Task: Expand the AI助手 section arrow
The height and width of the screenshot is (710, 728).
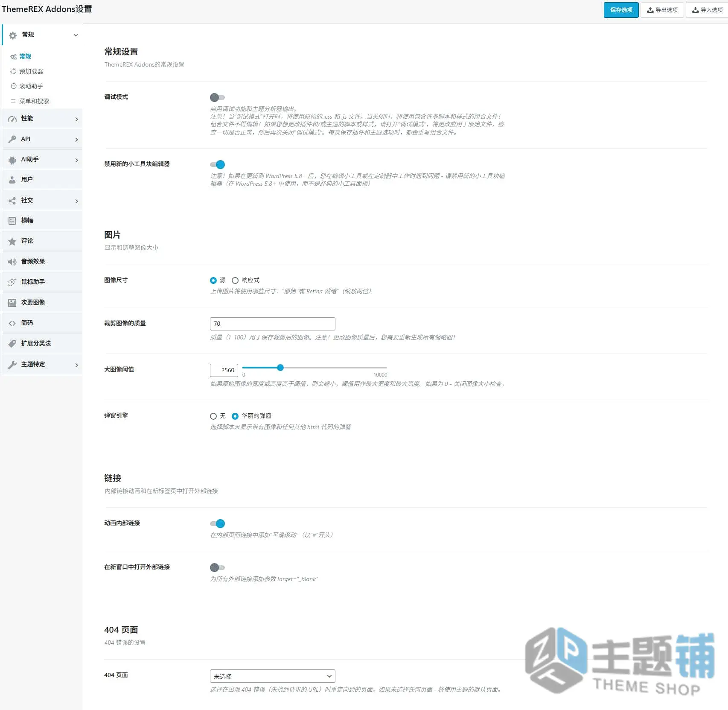Action: [76, 160]
